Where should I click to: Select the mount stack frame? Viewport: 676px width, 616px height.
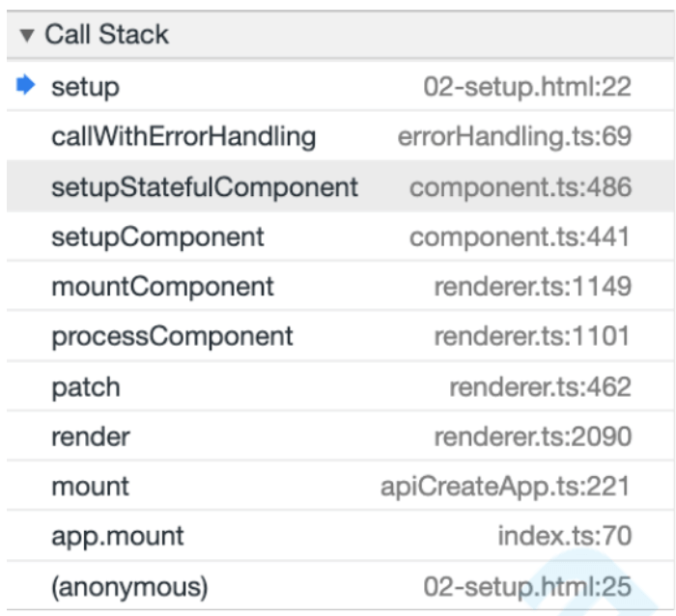pos(90,487)
